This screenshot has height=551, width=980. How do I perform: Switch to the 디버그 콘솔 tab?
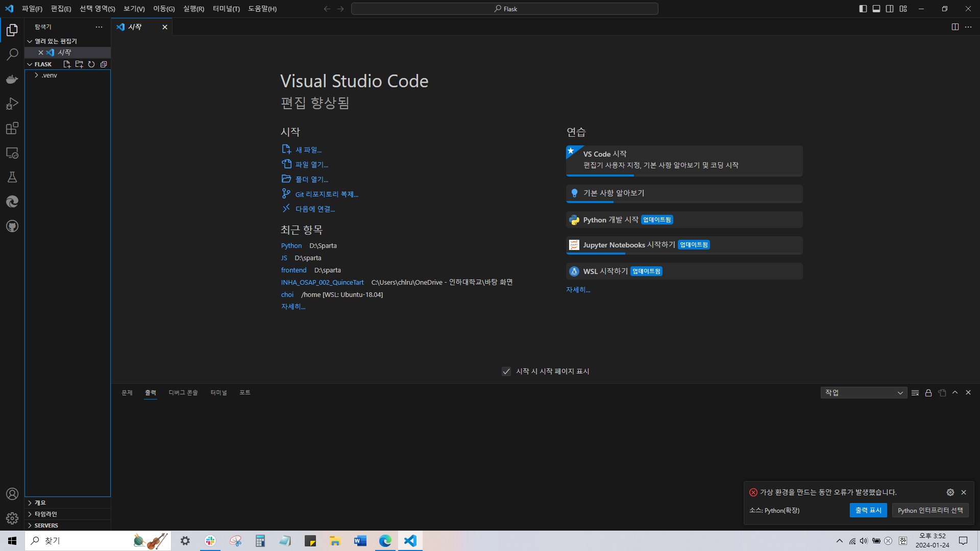pos(183,393)
